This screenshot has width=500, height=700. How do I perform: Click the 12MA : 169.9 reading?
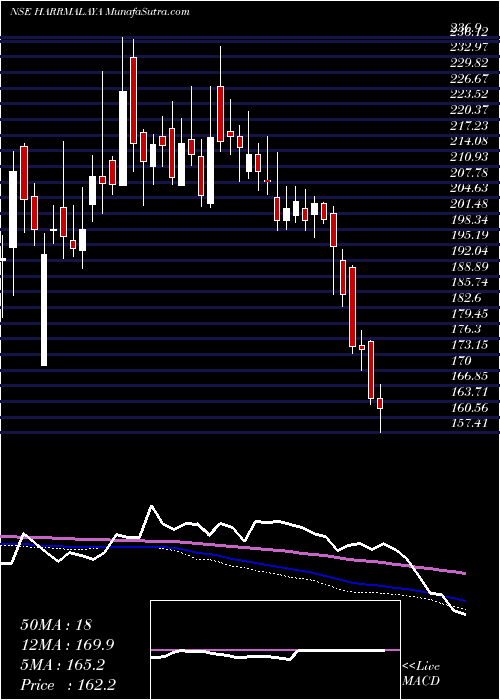67,645
